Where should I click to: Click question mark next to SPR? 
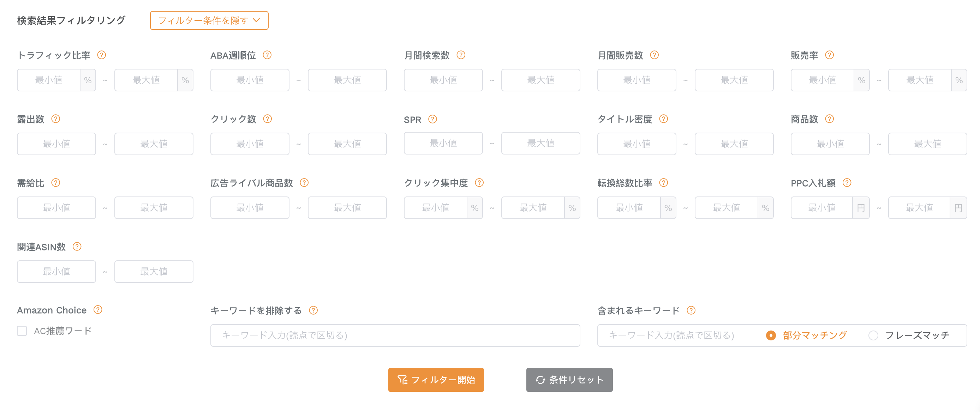coord(432,119)
